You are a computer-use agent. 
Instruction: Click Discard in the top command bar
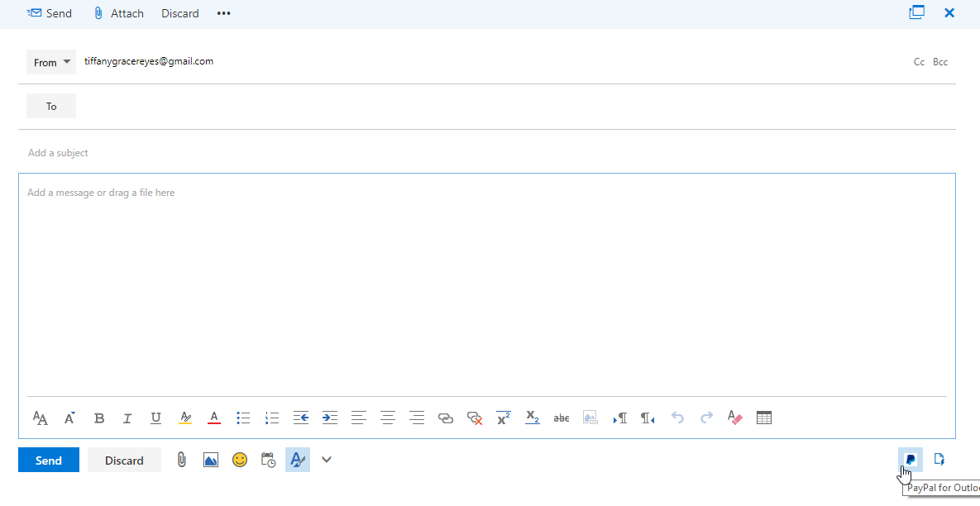tap(180, 13)
